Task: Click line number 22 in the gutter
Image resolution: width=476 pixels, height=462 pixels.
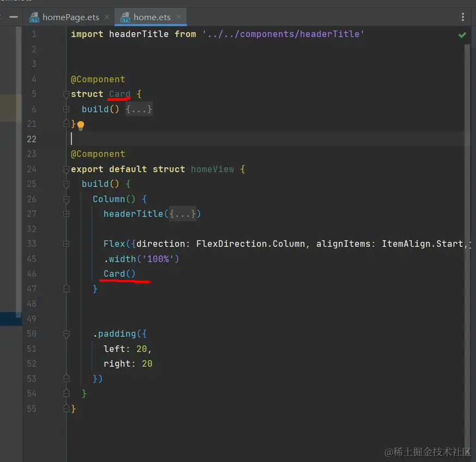Action: [32, 139]
